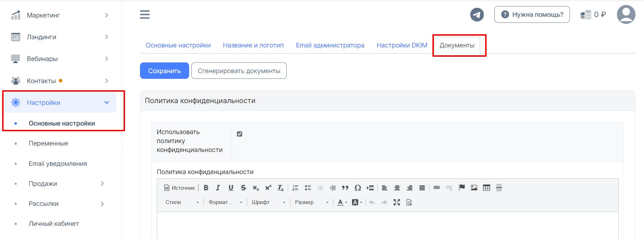Remove formatting from selected text

pyautogui.click(x=281, y=188)
